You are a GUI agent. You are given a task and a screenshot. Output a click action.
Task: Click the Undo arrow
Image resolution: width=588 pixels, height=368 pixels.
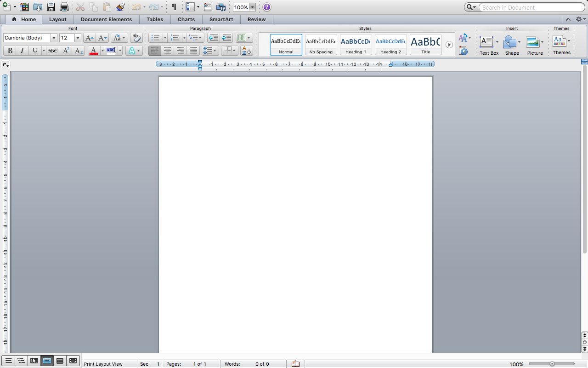click(136, 7)
